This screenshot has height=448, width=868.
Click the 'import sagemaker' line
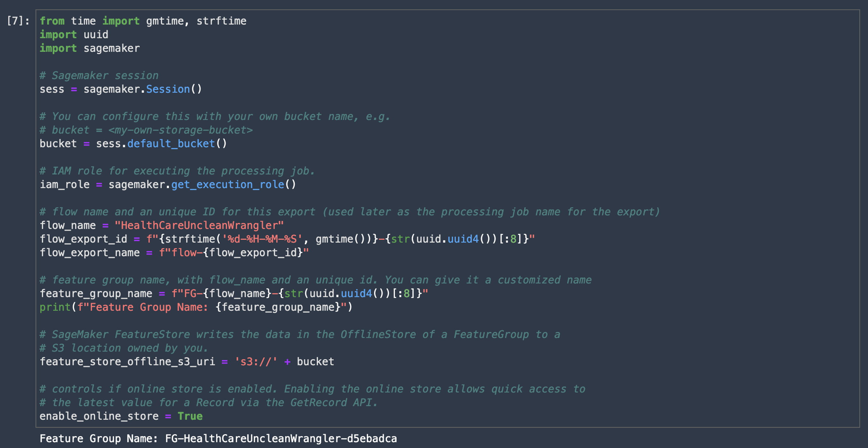point(90,48)
